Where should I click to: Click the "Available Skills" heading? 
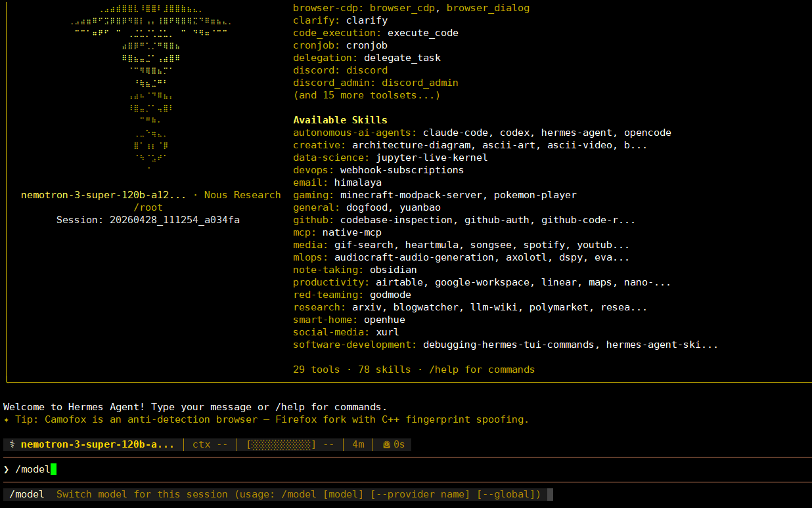tap(340, 120)
